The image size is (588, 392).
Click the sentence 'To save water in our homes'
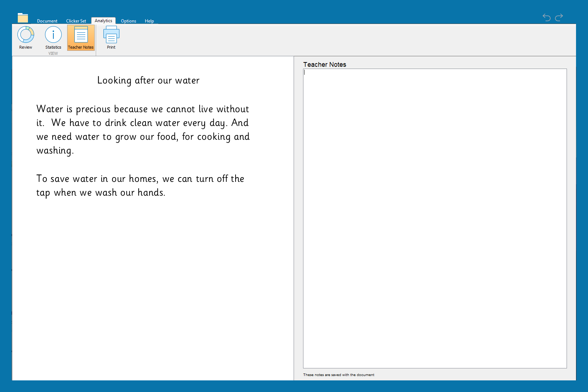pyautogui.click(x=140, y=186)
